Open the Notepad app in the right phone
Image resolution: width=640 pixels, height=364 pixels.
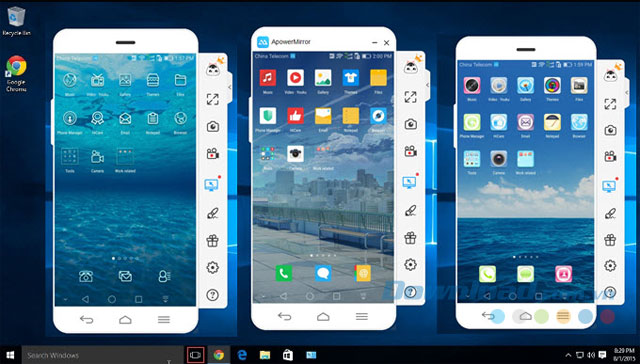[552, 122]
